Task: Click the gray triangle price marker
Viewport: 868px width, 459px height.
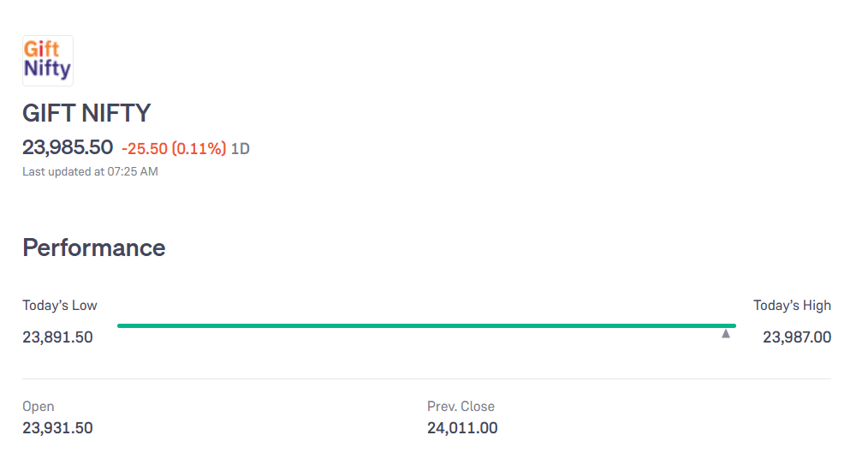Action: click(726, 334)
